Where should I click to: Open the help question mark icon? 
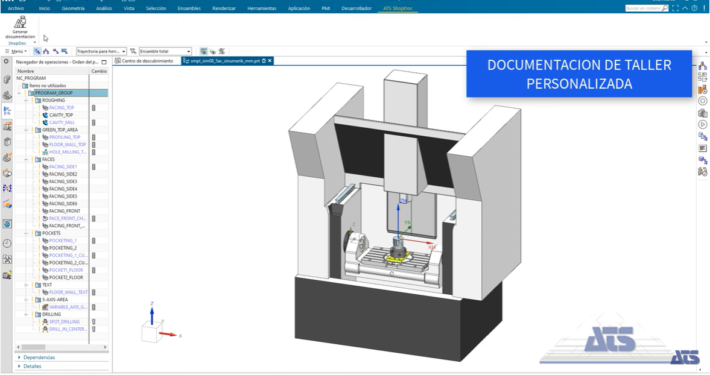pyautogui.click(x=694, y=8)
